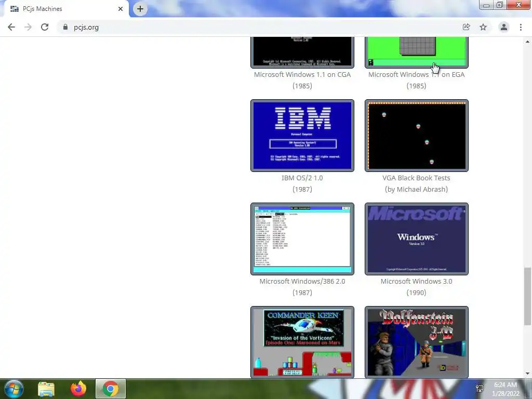Open the Commander Keen game thumbnail
The height and width of the screenshot is (399, 532).
(302, 342)
